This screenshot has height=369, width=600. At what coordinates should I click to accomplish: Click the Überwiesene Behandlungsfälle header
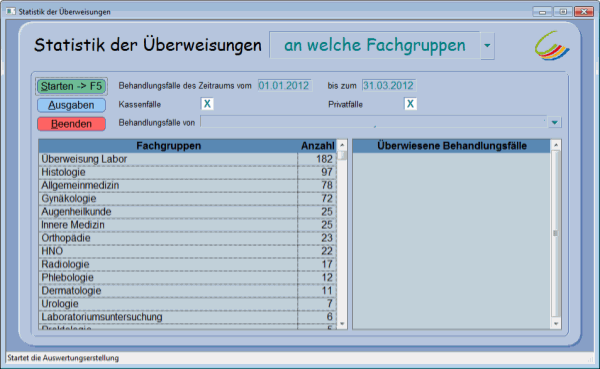pos(452,146)
